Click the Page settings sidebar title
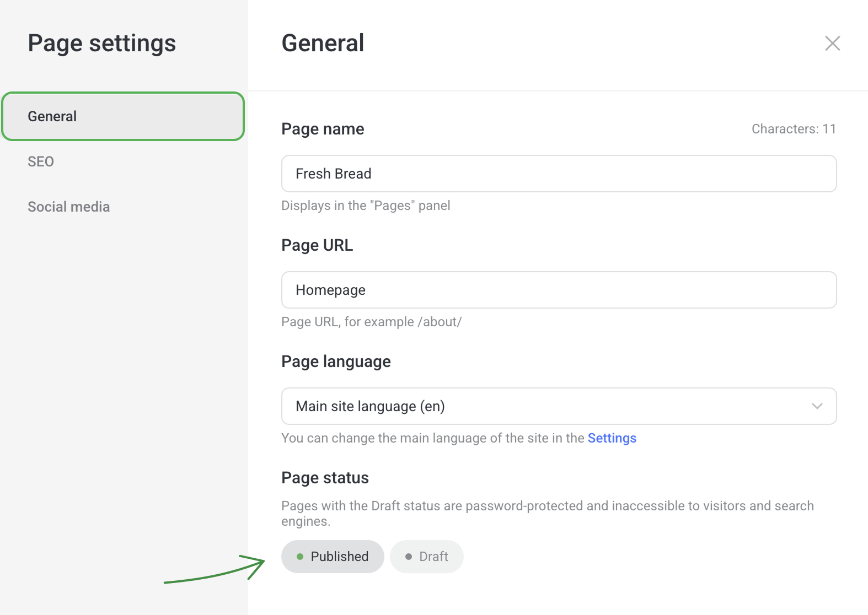868x615 pixels. point(102,44)
